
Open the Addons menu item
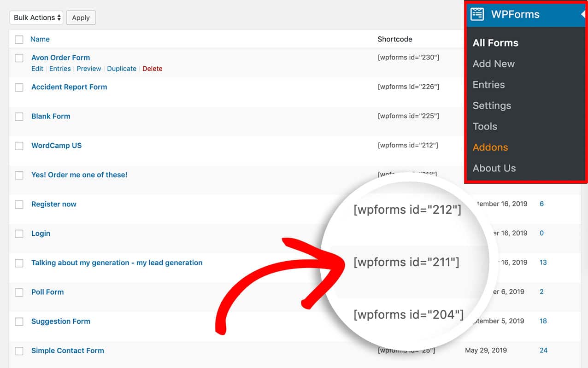pos(490,147)
